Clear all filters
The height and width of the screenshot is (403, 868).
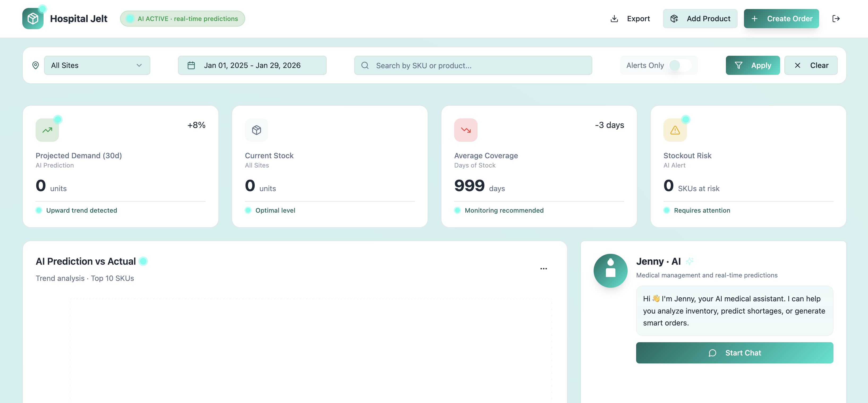pos(810,65)
